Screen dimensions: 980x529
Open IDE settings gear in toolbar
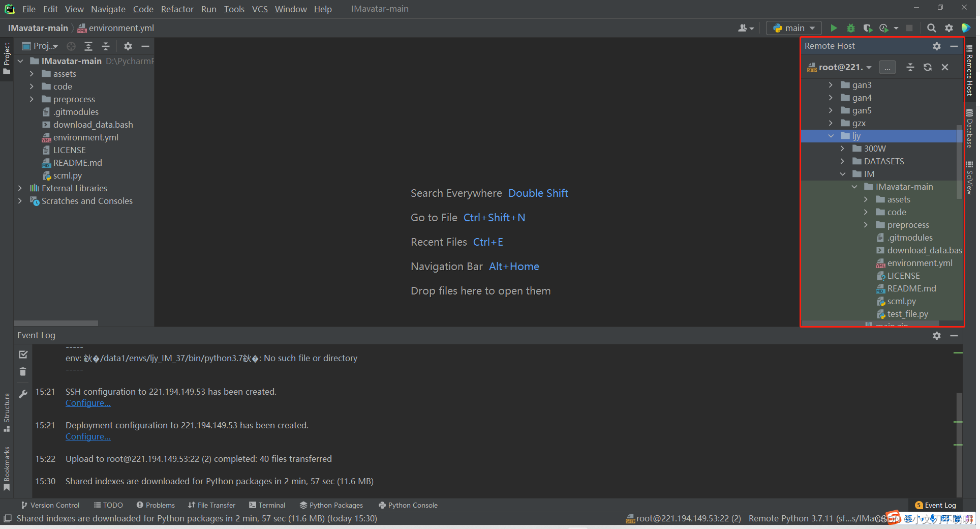tap(948, 28)
